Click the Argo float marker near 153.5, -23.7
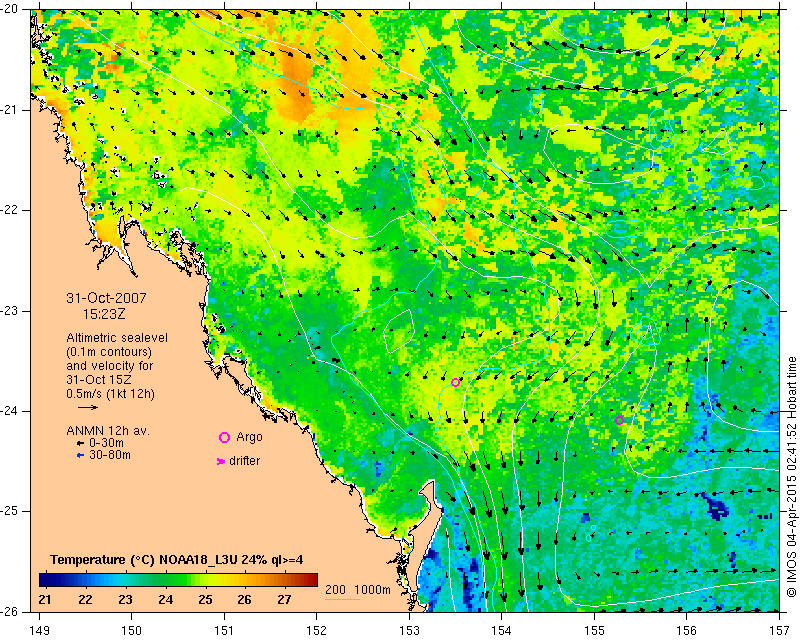Viewport: 800px width, 640px height. point(456,382)
